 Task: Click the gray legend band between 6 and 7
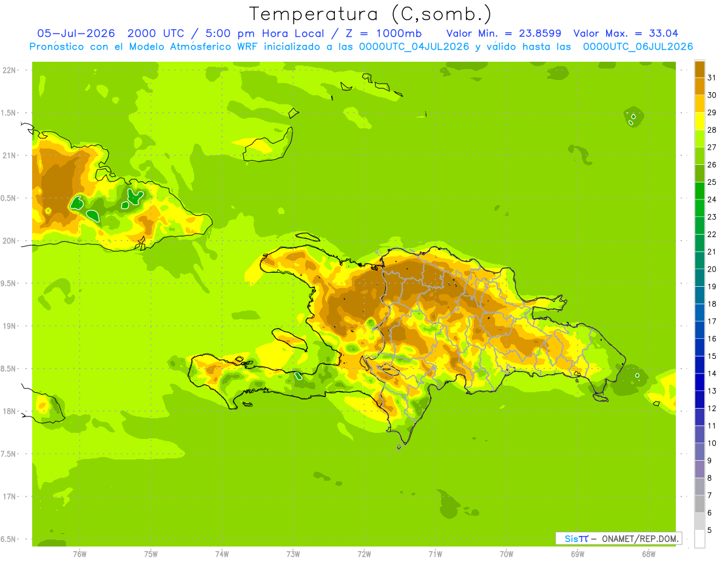click(699, 504)
